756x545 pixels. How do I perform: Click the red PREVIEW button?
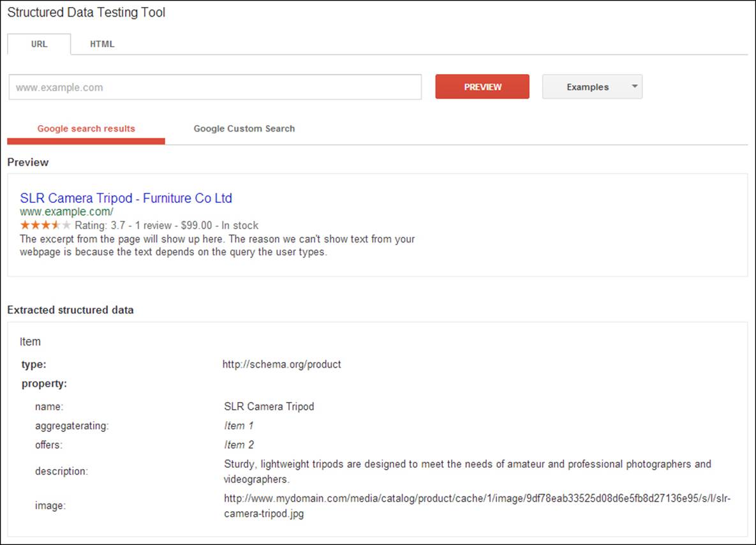pyautogui.click(x=482, y=87)
